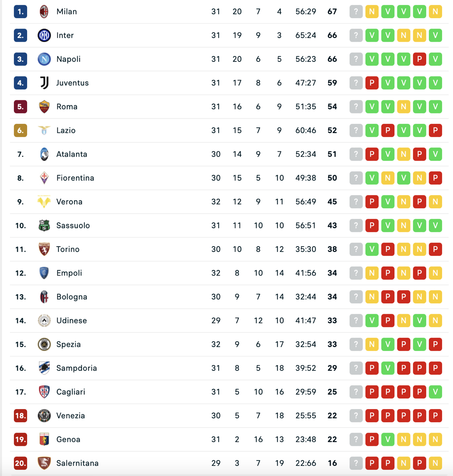Click the Verona yellow crest
Viewport: 453px width, 476px height.
pyautogui.click(x=44, y=202)
